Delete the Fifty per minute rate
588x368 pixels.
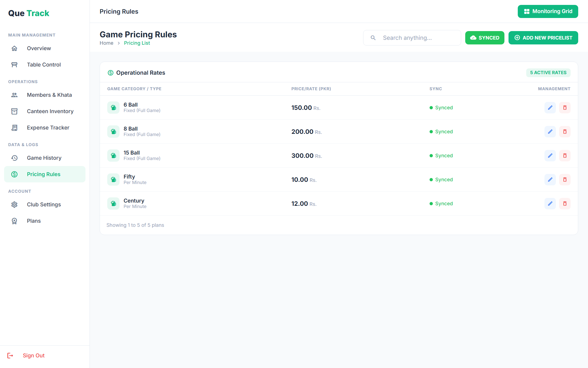[x=565, y=180]
